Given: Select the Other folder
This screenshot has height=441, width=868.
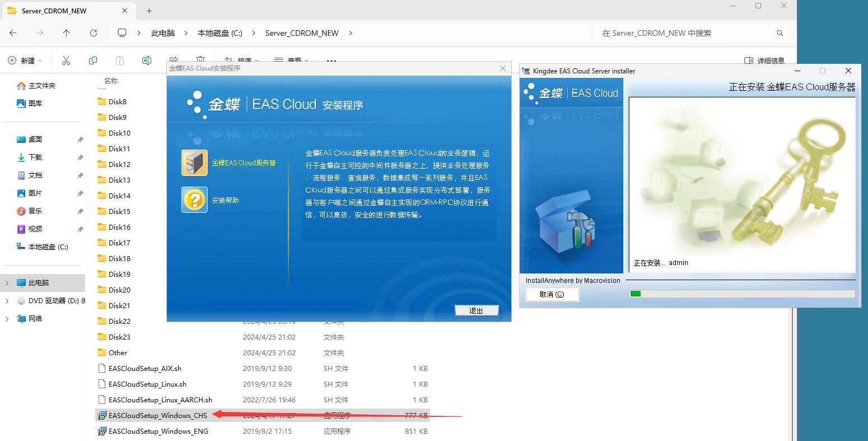Looking at the screenshot, I should [112, 352].
